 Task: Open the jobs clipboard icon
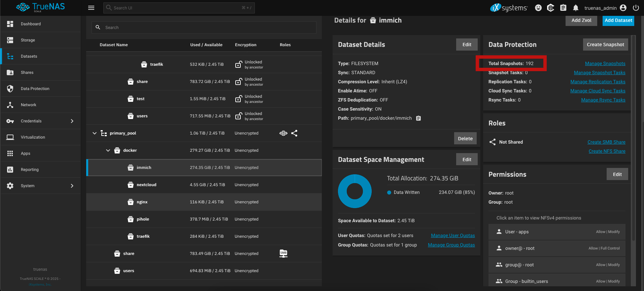(563, 8)
